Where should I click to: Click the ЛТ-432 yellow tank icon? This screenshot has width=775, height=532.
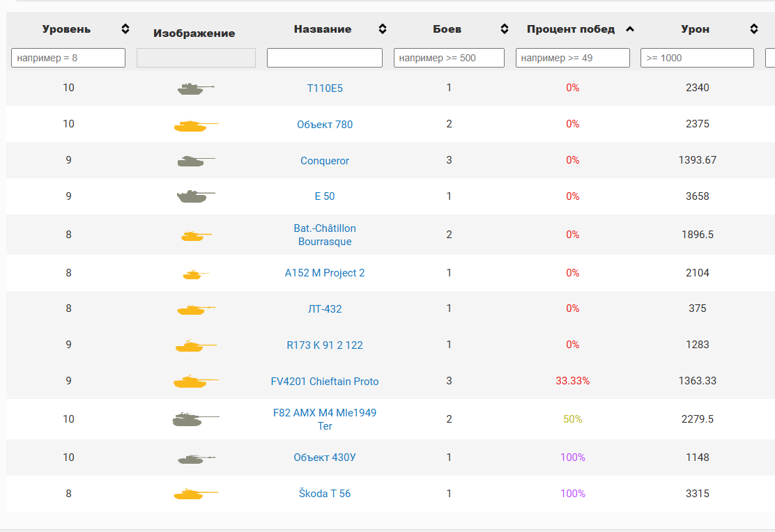(x=196, y=309)
